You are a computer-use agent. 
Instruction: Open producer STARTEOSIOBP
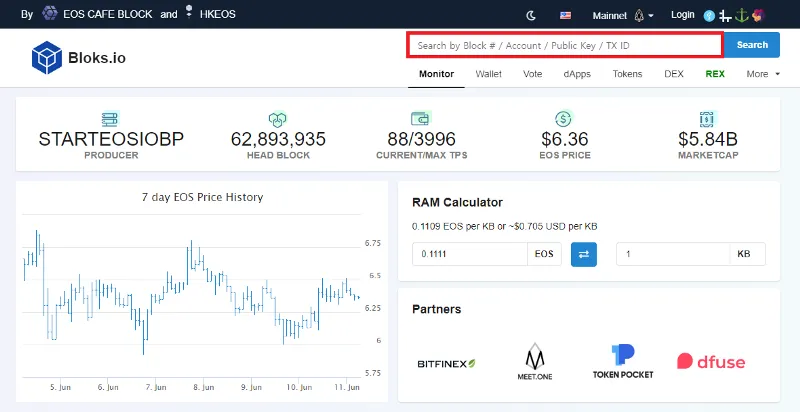pyautogui.click(x=111, y=139)
